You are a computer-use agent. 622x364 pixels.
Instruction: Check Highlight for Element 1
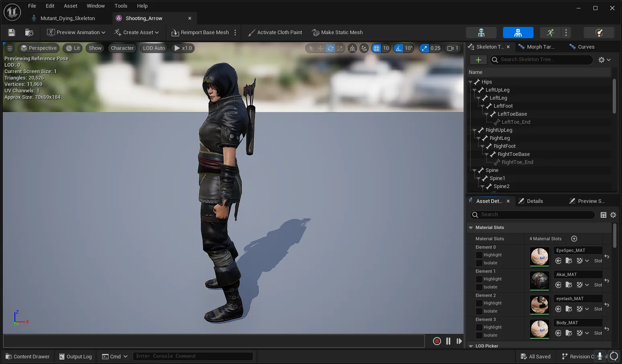coord(479,279)
